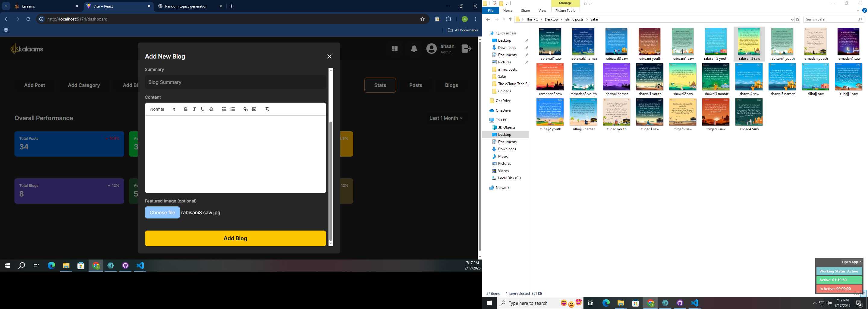The height and width of the screenshot is (309, 868).
Task: Insert a bullet list in editor
Action: pos(232,109)
